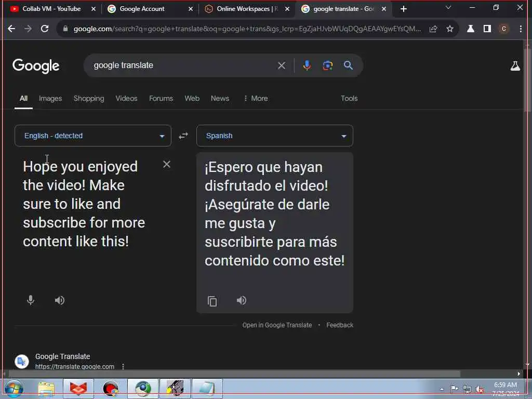Open the Chrome profile avatar

(504, 29)
